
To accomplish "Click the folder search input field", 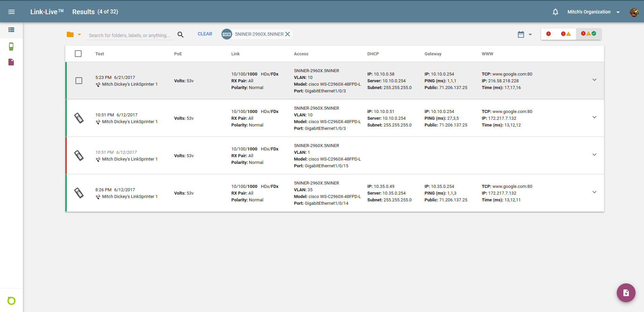I will 130,35.
